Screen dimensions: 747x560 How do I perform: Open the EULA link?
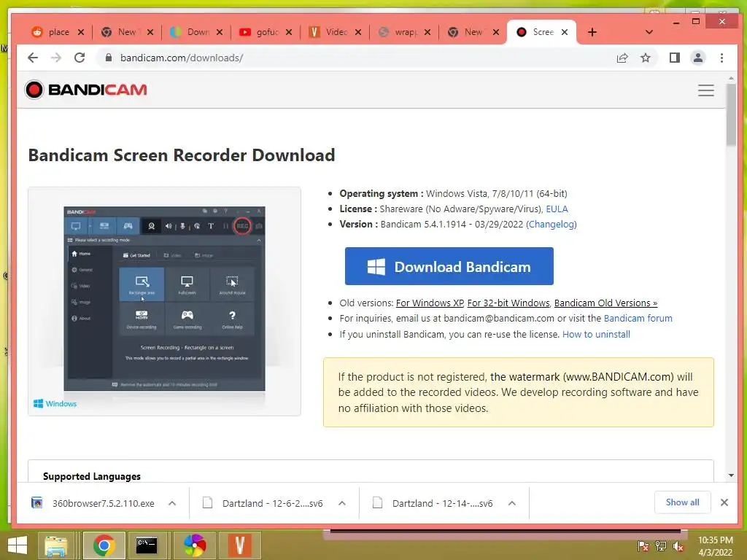pyautogui.click(x=557, y=209)
